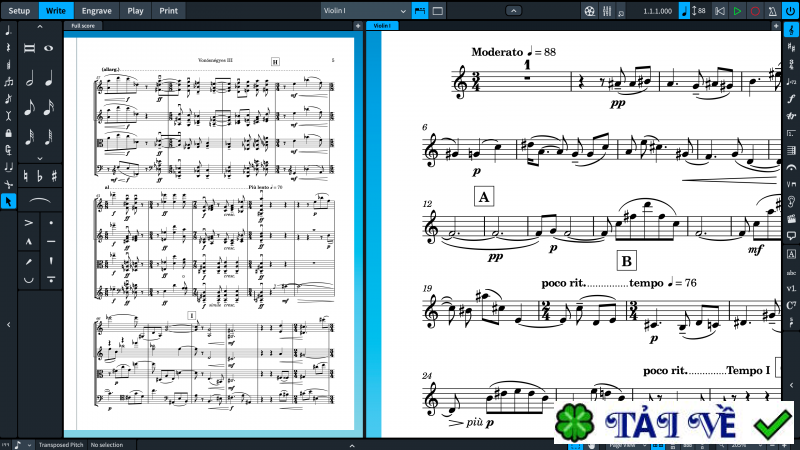Image resolution: width=800 pixels, height=450 pixels.
Task: Switch to Setup mode
Action: point(19,11)
